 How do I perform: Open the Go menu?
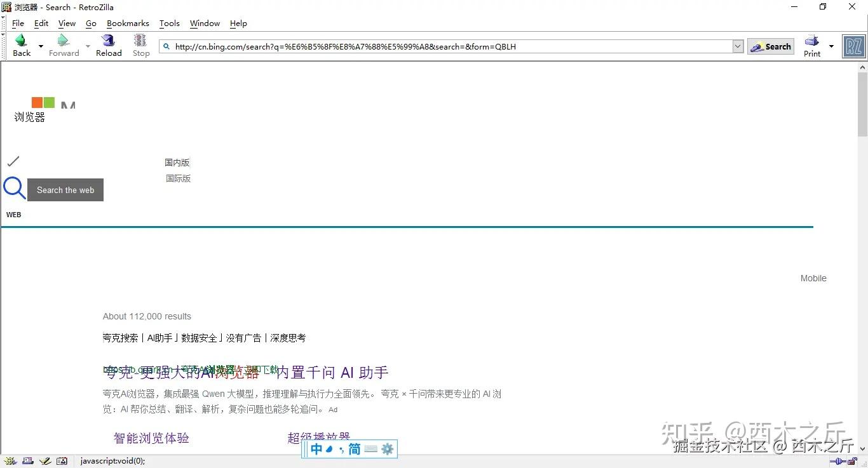(x=91, y=23)
